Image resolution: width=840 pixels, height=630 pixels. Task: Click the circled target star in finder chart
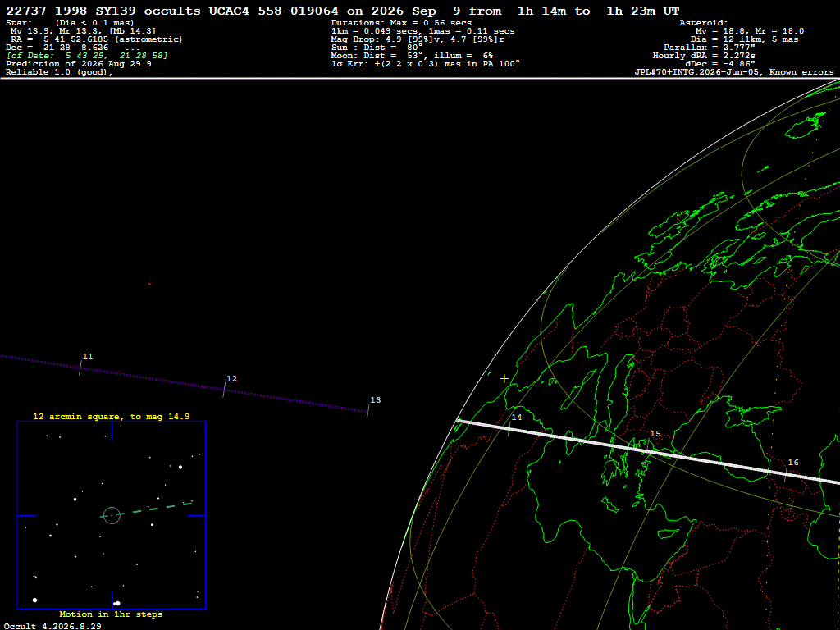click(112, 515)
